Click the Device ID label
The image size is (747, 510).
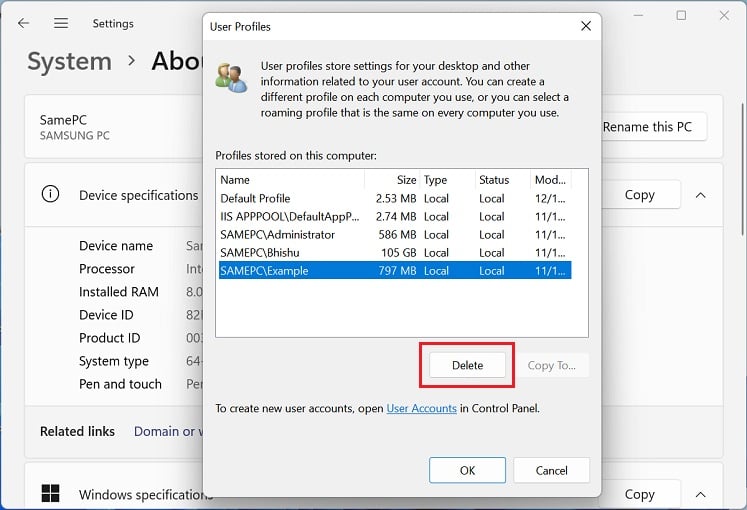(106, 315)
